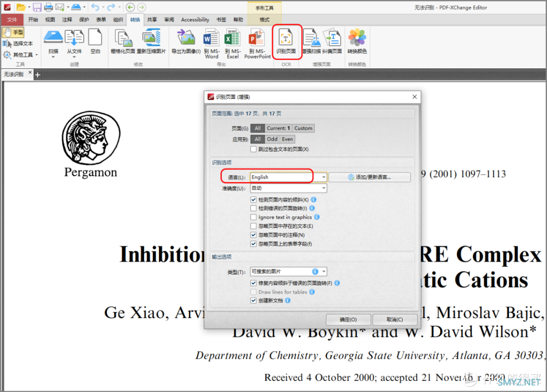Select the Custom page range option
The height and width of the screenshot is (392, 547).
(x=303, y=128)
